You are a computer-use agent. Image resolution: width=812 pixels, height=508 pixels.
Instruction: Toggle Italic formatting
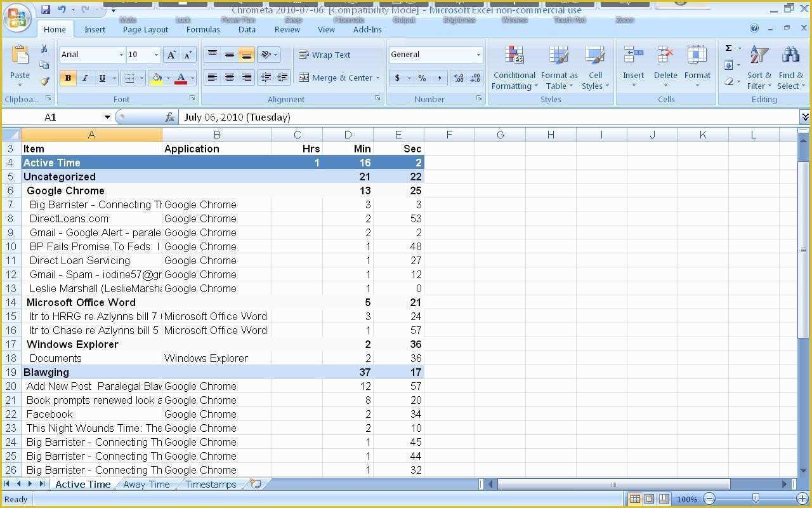pyautogui.click(x=84, y=78)
